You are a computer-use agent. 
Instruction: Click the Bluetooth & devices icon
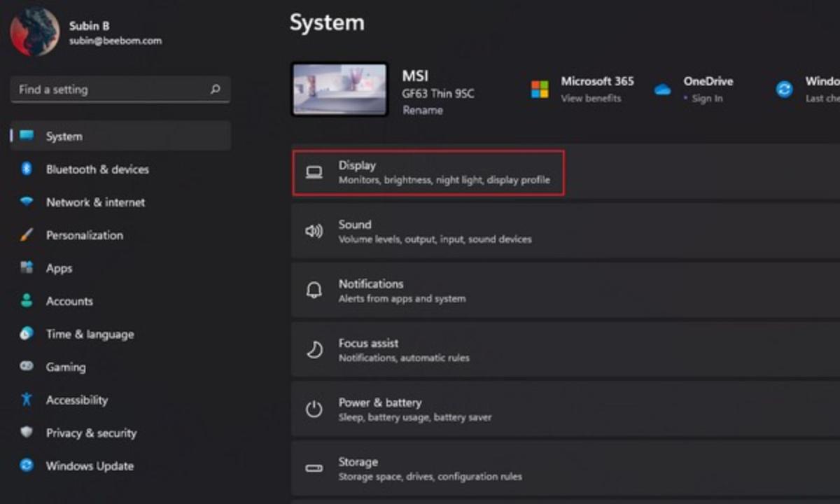pos(28,169)
